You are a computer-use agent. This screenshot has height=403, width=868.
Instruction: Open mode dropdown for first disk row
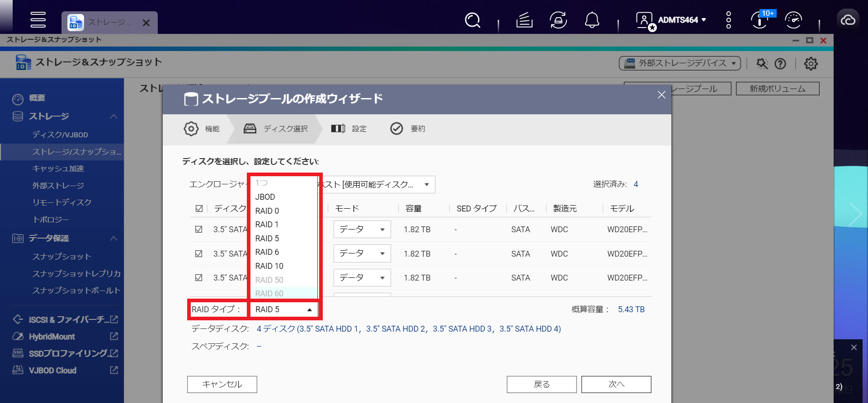(362, 230)
